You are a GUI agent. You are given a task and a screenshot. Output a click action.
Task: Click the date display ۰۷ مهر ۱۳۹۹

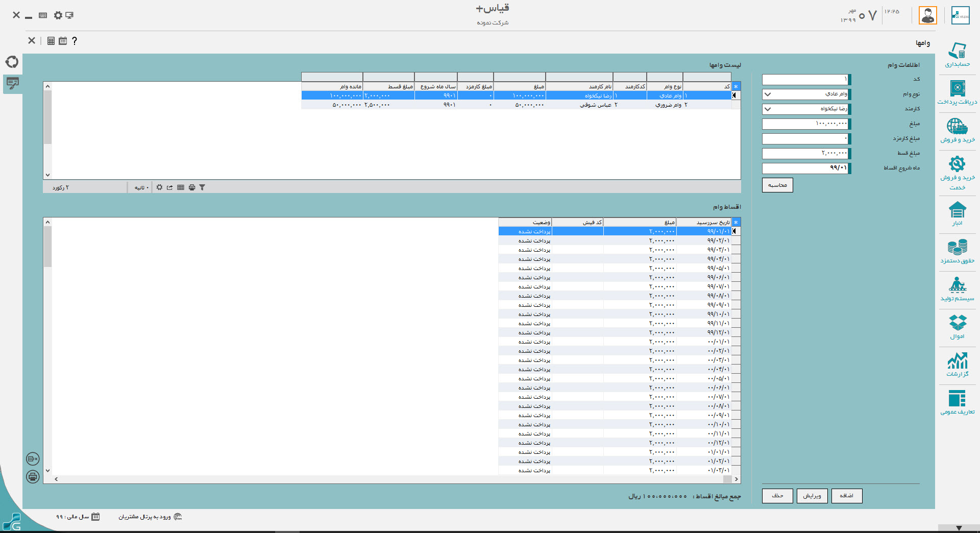pos(859,15)
